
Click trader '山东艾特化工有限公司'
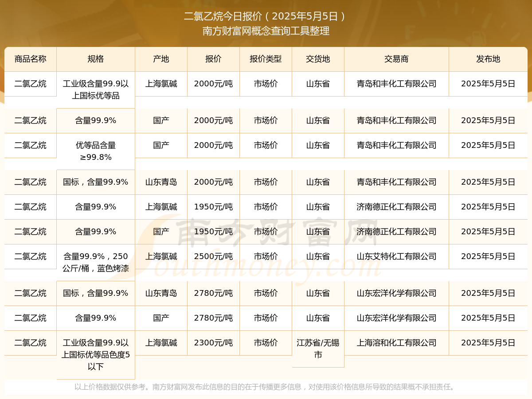(x=396, y=256)
